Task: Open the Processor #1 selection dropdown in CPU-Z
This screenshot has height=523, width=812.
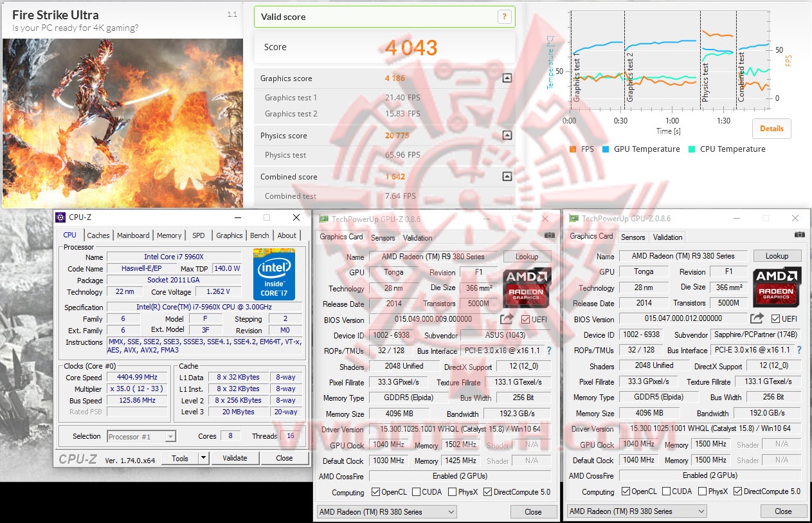Action: (x=141, y=436)
